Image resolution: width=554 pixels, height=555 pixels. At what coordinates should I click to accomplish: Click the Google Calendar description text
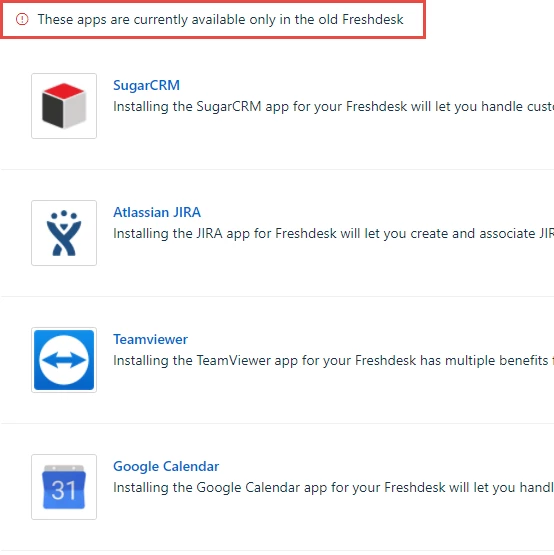[x=333, y=488]
